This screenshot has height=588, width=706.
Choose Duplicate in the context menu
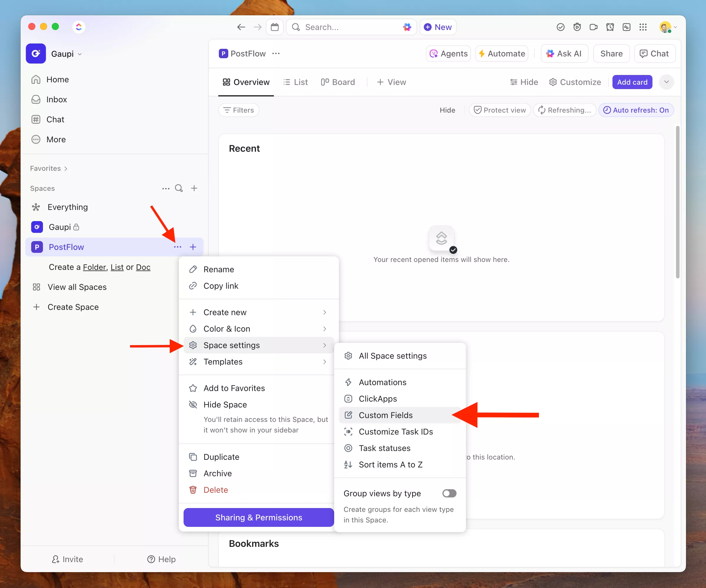click(259, 457)
